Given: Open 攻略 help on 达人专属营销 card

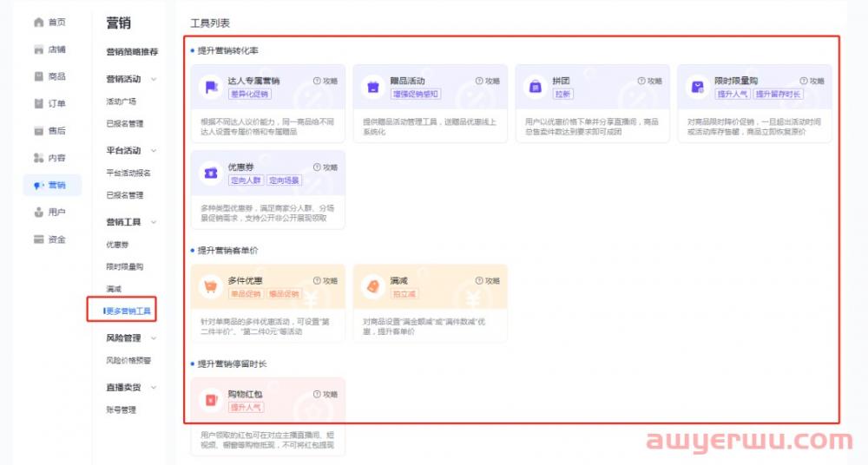Looking at the screenshot, I should click(325, 81).
